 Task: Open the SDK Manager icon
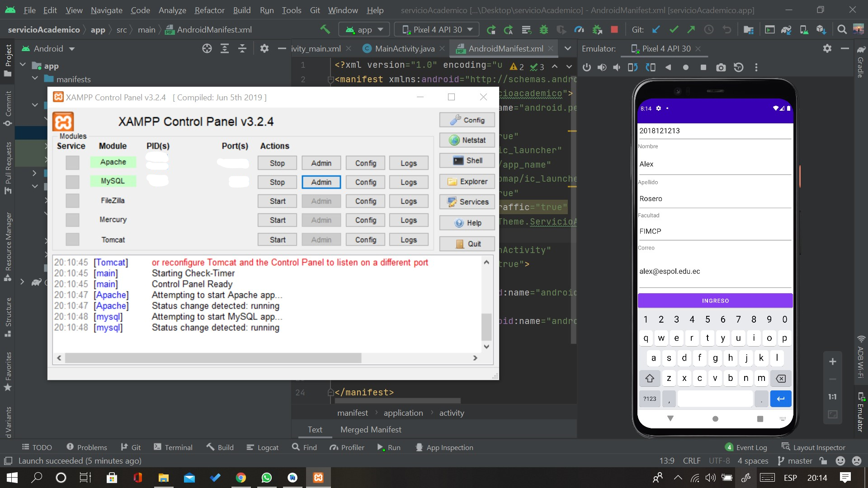pos(821,29)
